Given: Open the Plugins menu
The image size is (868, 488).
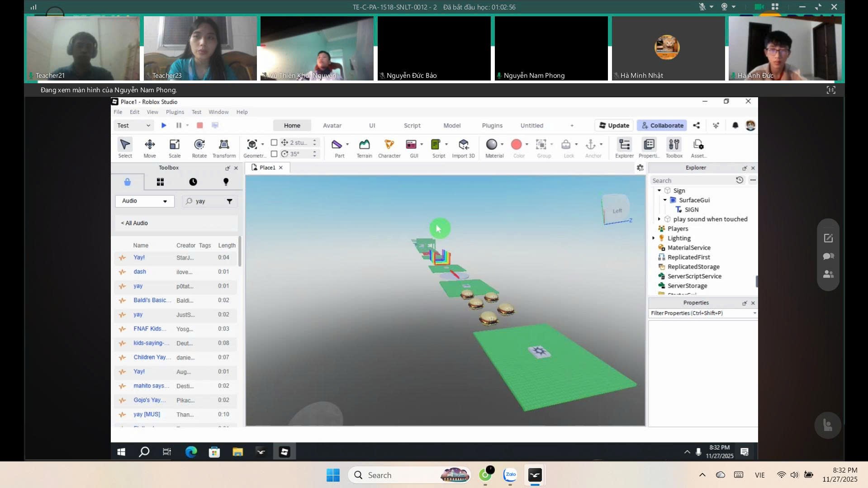Looking at the screenshot, I should tap(175, 112).
